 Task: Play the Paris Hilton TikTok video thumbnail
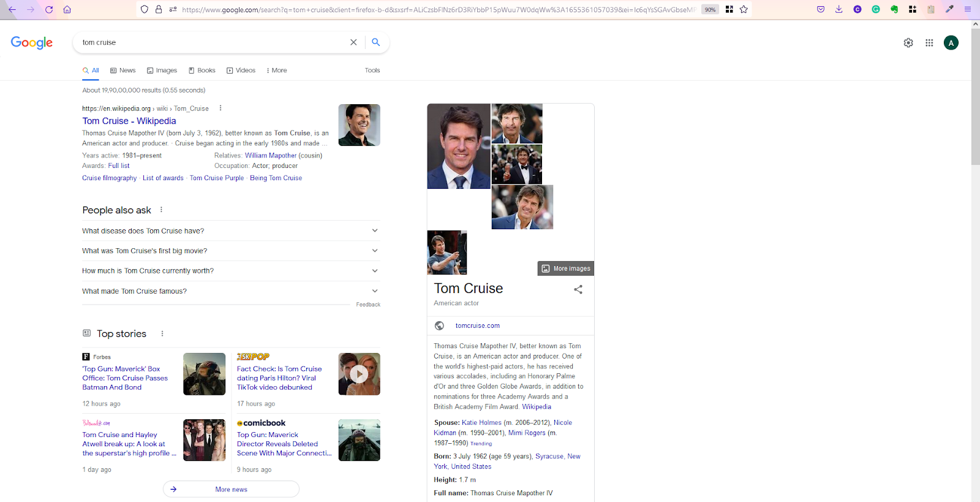[359, 374]
